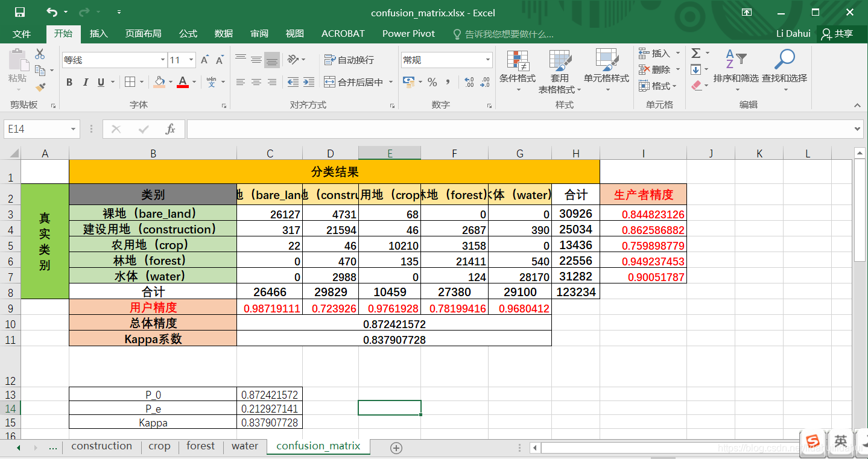Click the Tell Me search box
Image resolution: width=868 pixels, height=459 pixels.
[503, 34]
